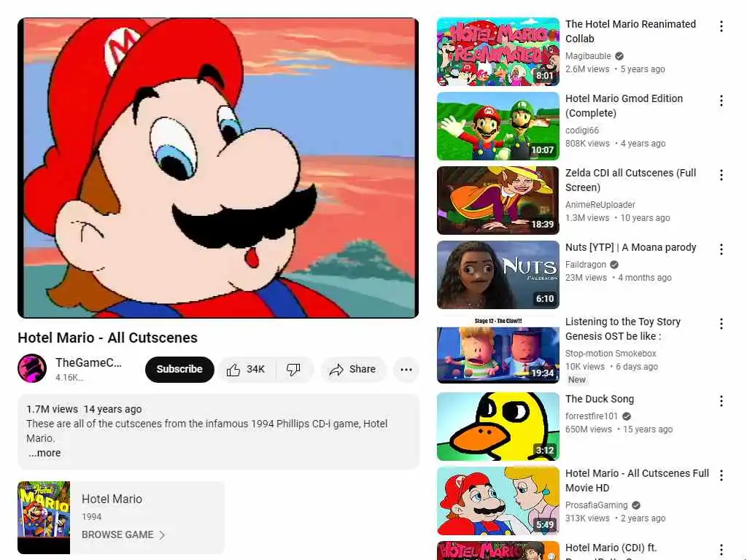Viewport: 747px width, 560px height.
Task: Open options for Hotel Mario Gmod Edition
Action: (721, 101)
